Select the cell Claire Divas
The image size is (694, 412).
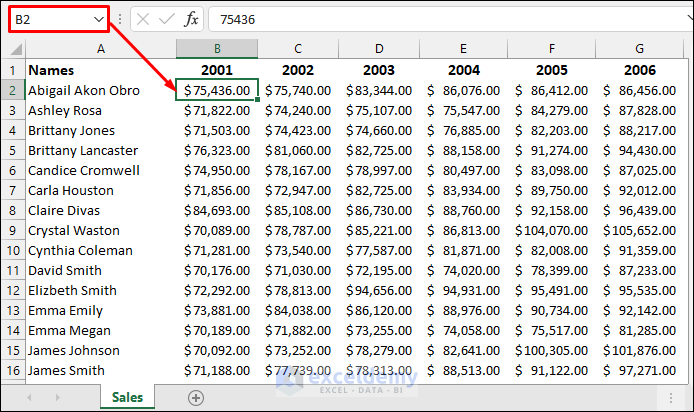[x=101, y=210]
